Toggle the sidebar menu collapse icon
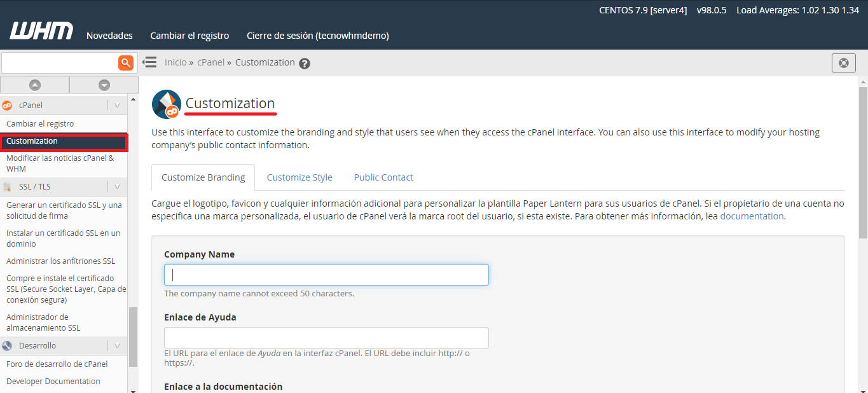Screen dimensions: 868x393 (x=149, y=62)
